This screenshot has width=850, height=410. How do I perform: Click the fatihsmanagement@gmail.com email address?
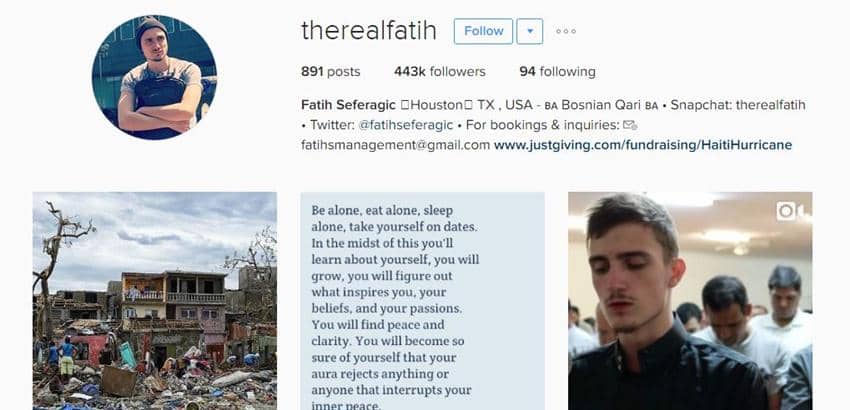[396, 145]
